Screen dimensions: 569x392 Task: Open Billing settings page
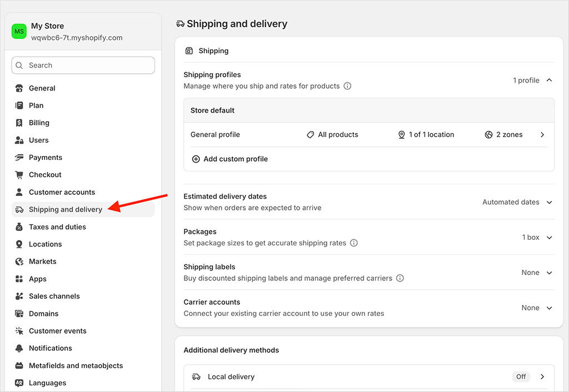coord(83,123)
